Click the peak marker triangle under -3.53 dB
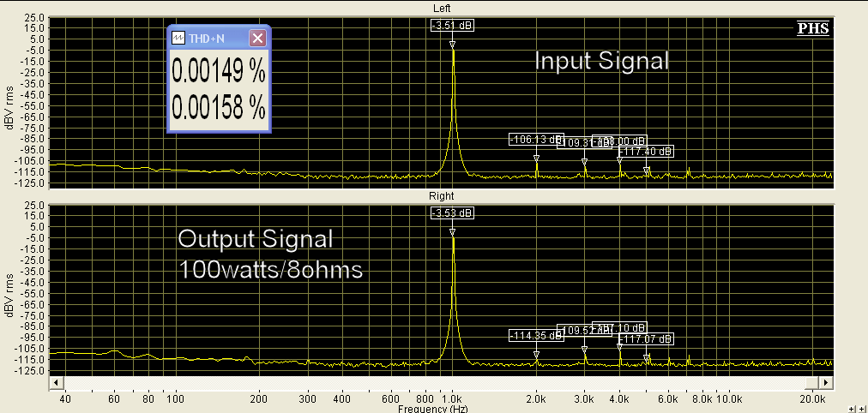 pos(452,232)
